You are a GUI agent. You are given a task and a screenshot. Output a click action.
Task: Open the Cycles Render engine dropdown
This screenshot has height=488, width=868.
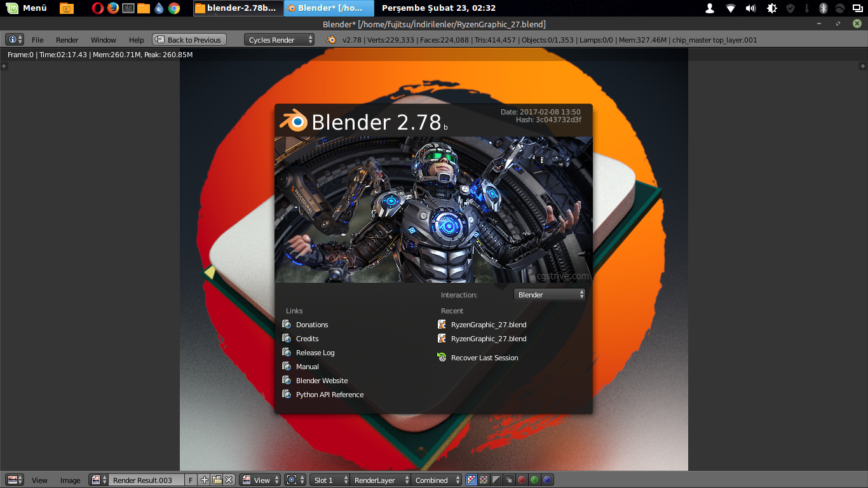280,39
